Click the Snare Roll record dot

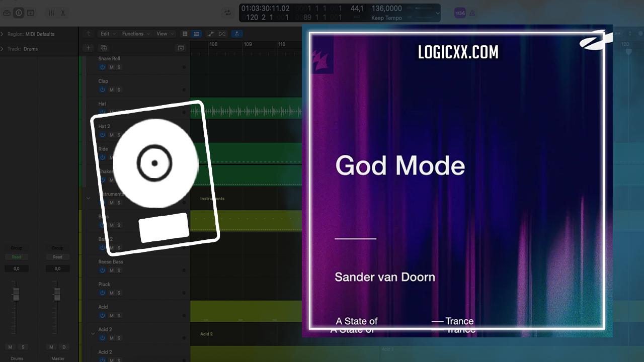(184, 67)
